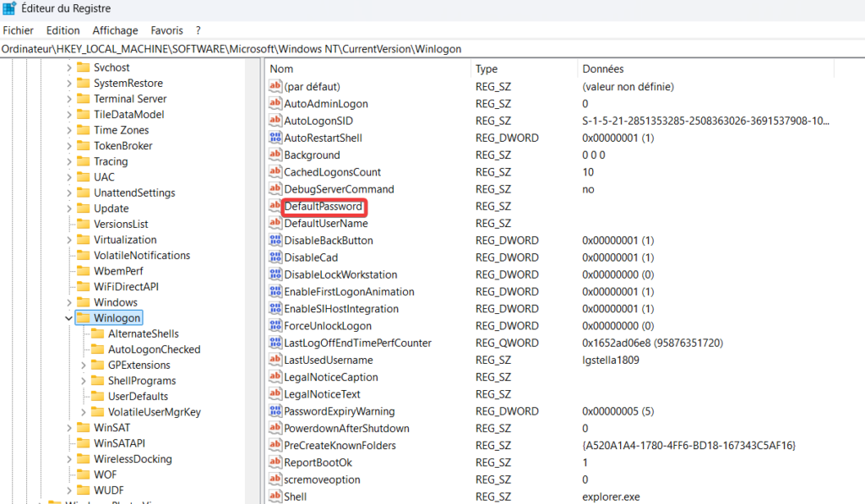865x504 pixels.
Task: Select the WinSATAPI key
Action: pyautogui.click(x=119, y=443)
